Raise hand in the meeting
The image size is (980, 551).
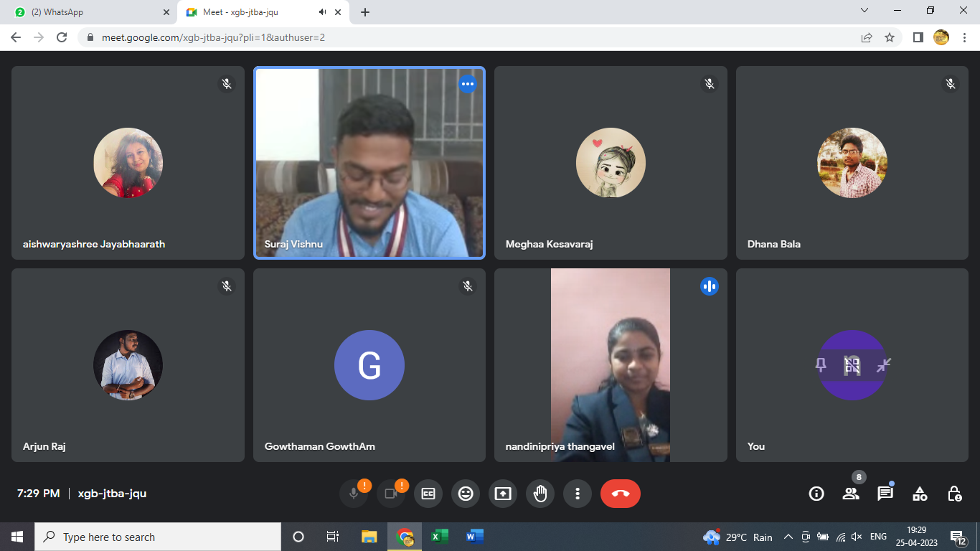tap(540, 494)
